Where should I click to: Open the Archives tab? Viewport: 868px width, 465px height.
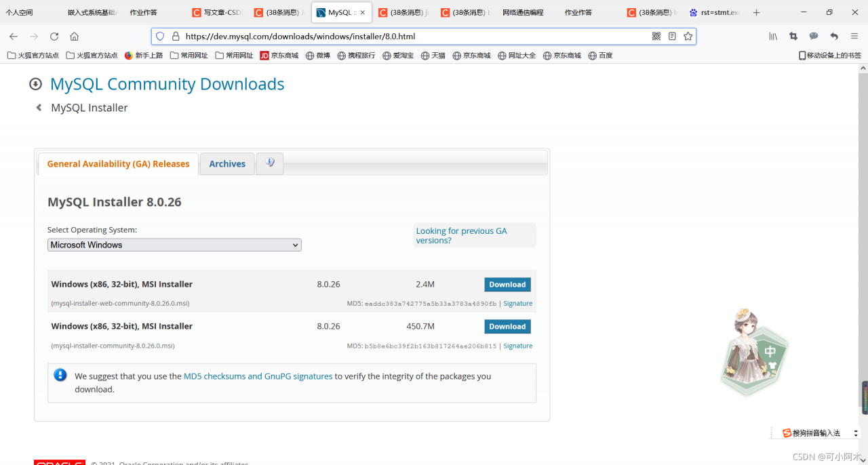click(x=227, y=164)
